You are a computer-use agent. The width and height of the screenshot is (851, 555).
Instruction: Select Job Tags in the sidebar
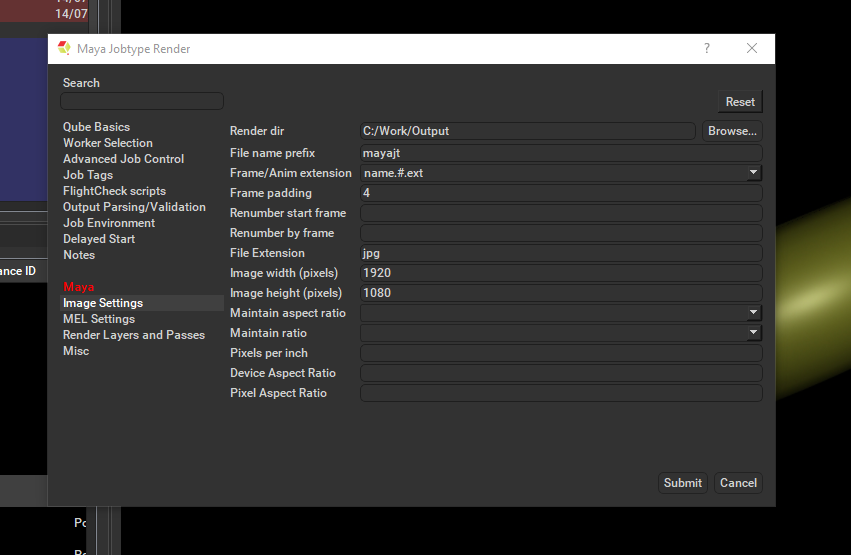[x=88, y=175]
